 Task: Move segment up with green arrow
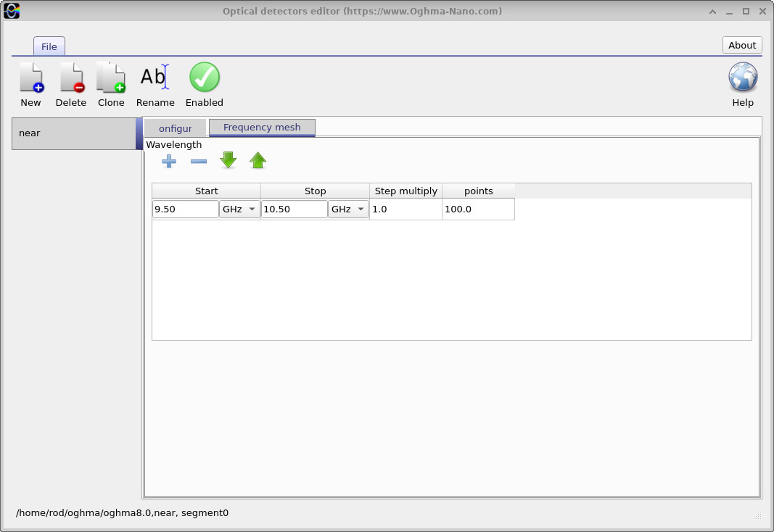(x=258, y=160)
